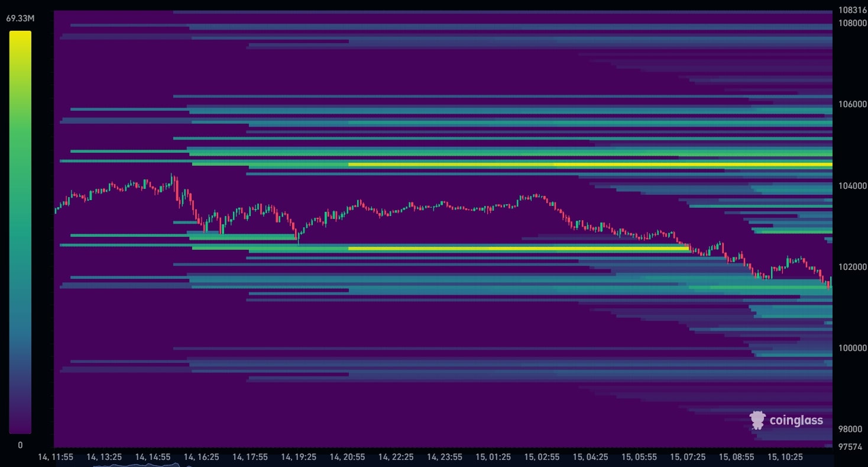The height and width of the screenshot is (467, 868).
Task: Click the 14, 11:55 time axis label
Action: (x=56, y=457)
